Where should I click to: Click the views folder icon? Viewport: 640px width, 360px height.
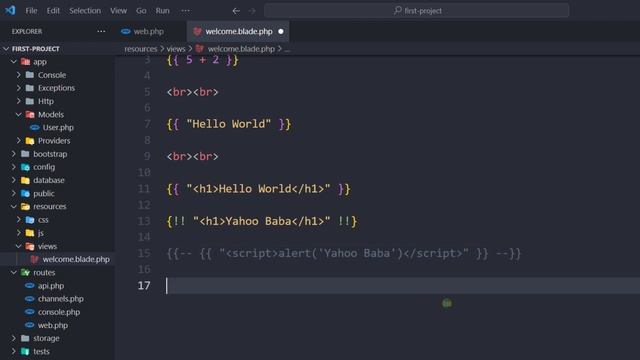tap(30, 246)
